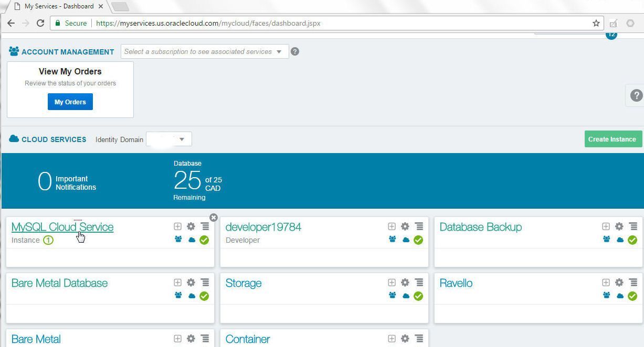Reload the dashboard page
Image resolution: width=644 pixels, height=347 pixels.
[x=40, y=23]
